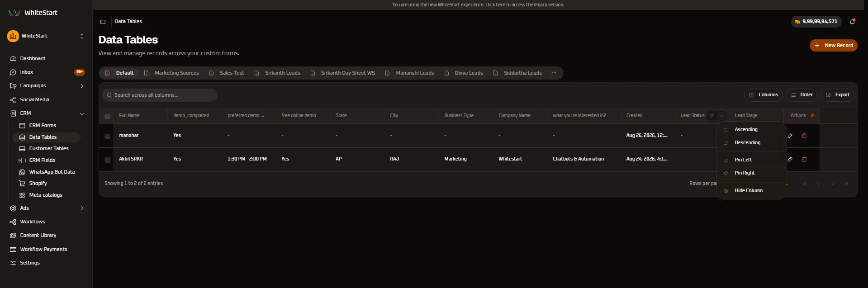
Task: Switch to the Mananshi Leads tab
Action: coord(409,73)
